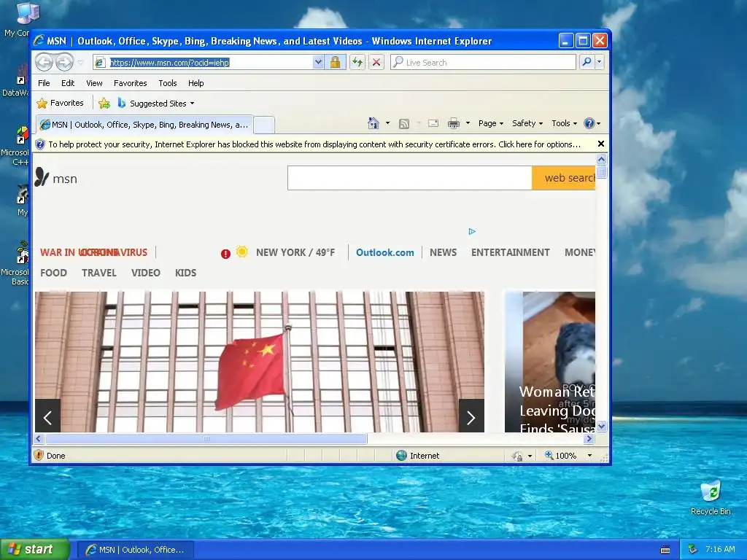747x560 pixels.
Task: Open the VIDEO section link
Action: click(146, 273)
